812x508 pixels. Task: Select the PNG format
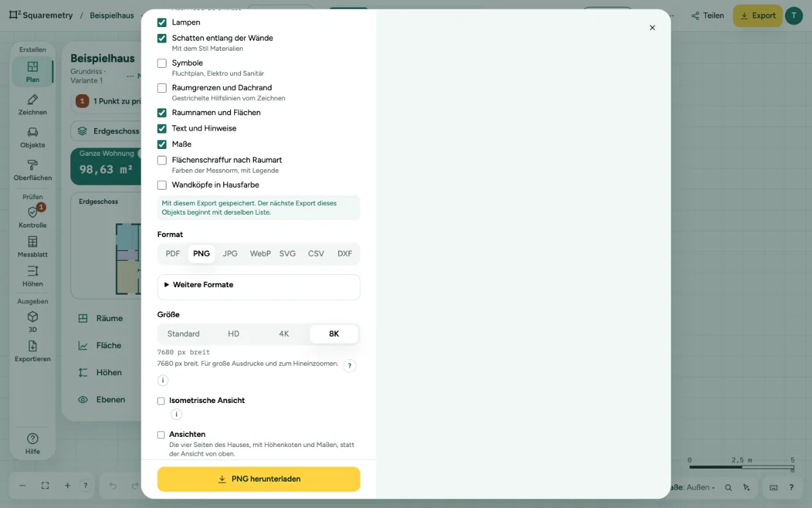pos(202,254)
